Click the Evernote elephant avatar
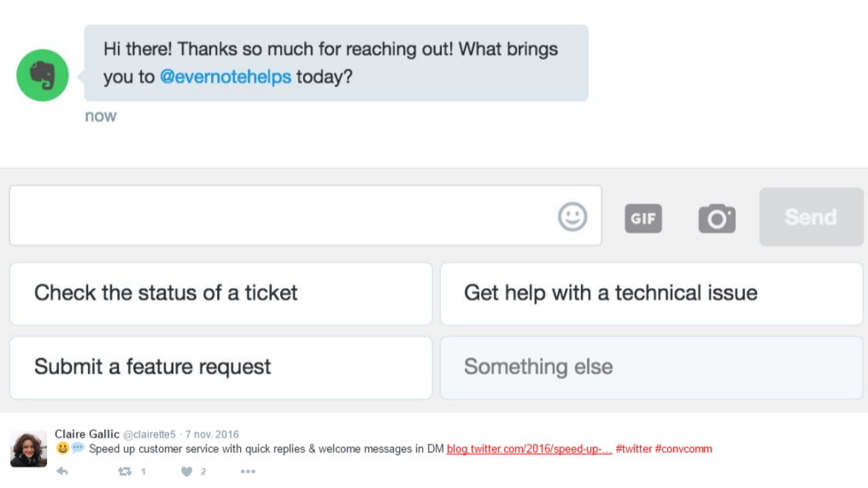Screen dimensions: 868x488 pos(43,76)
